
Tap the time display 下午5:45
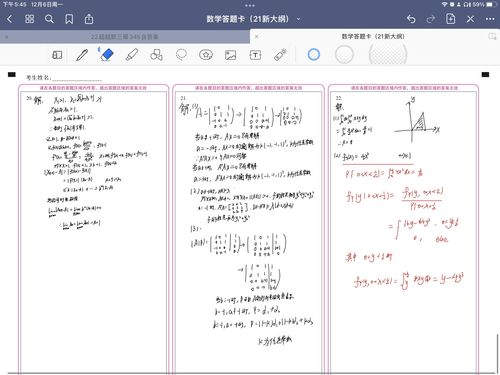[x=15, y=5]
